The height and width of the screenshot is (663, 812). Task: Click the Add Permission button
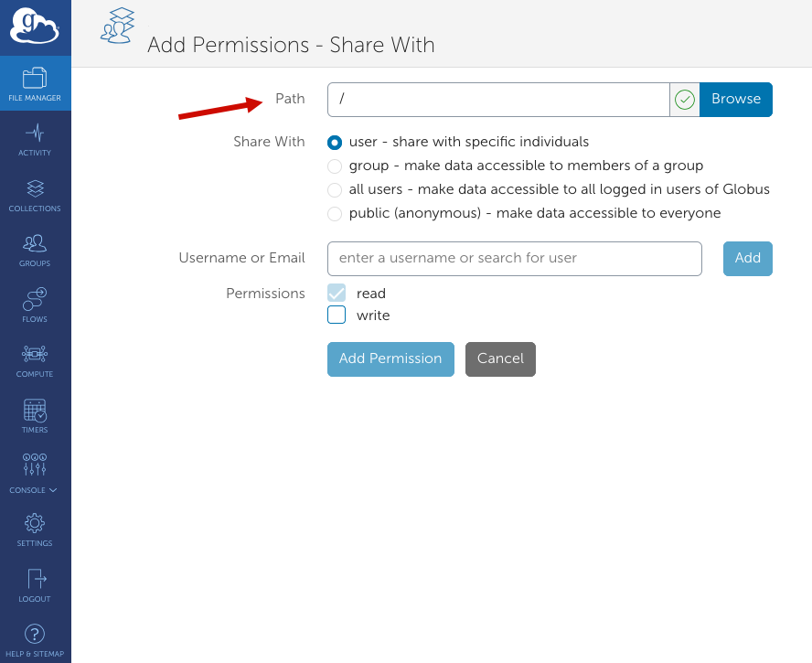point(390,359)
